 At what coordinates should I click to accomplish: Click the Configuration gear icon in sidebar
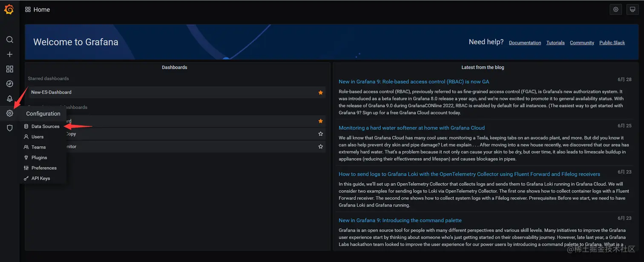(x=9, y=113)
